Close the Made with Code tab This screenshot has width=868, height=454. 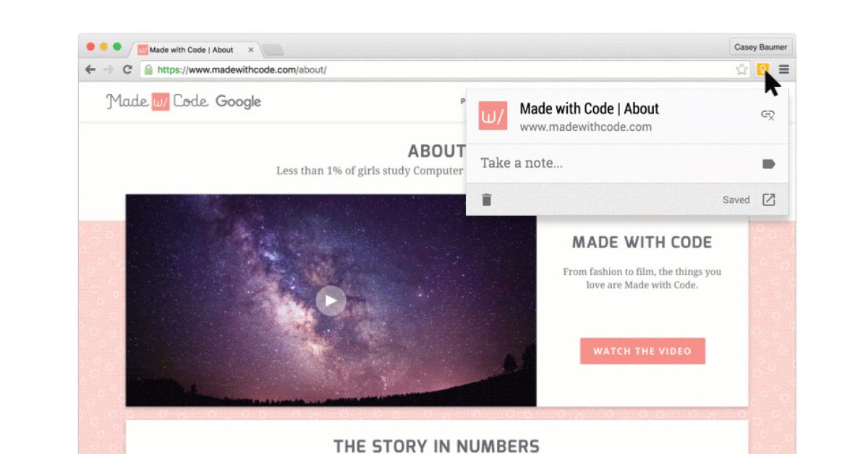251,50
